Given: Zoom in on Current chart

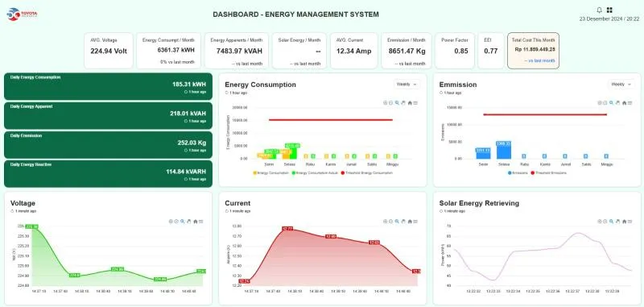Looking at the screenshot, I should (x=386, y=221).
